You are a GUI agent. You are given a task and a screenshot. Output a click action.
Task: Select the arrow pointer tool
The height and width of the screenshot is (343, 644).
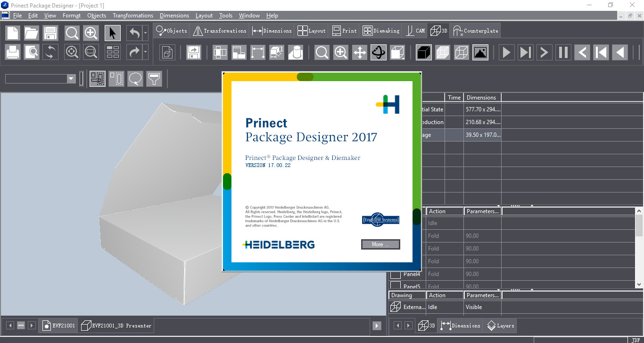(x=113, y=33)
